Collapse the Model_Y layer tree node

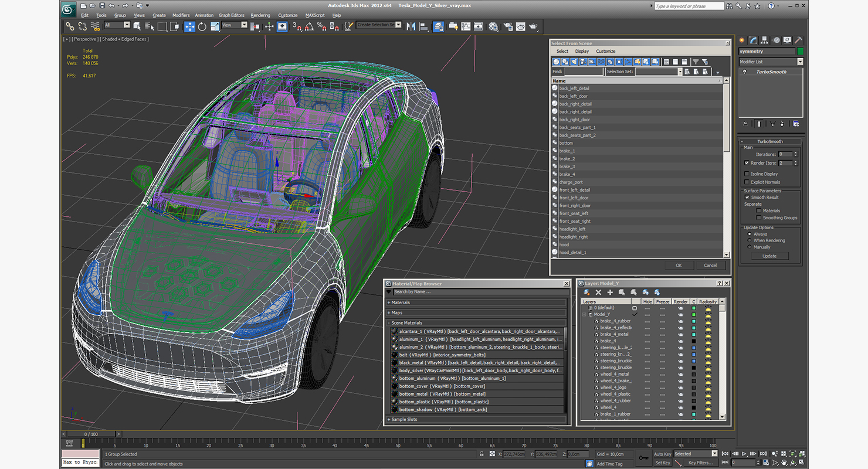[x=584, y=314]
